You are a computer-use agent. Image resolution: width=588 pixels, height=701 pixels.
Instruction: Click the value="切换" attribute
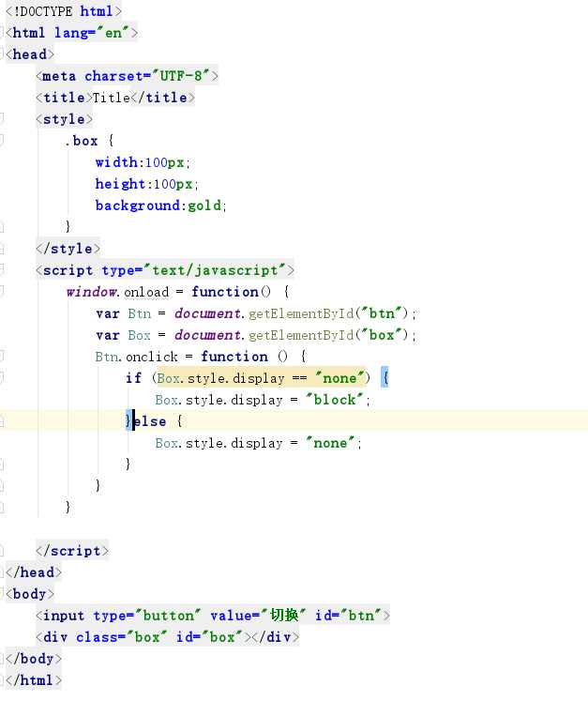coord(258,616)
